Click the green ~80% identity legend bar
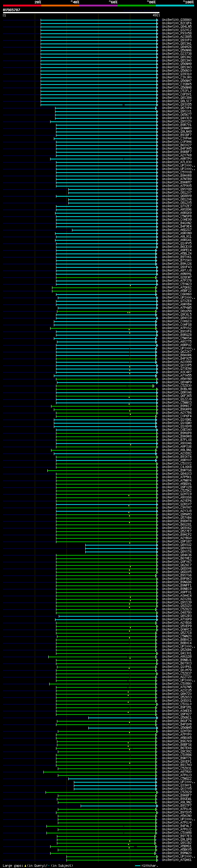197x868 pixels. click(x=137, y=6)
